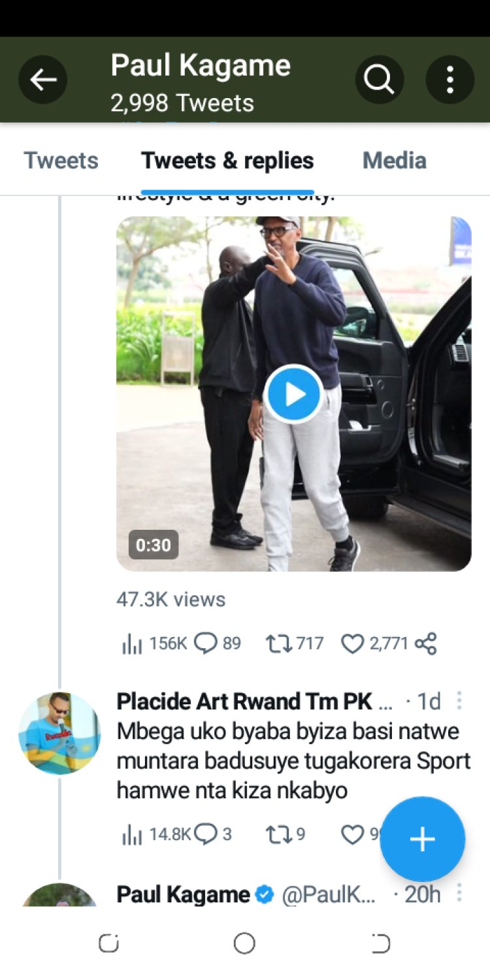
Task: View analytics for the 156K-views tweet
Action: pos(132,644)
